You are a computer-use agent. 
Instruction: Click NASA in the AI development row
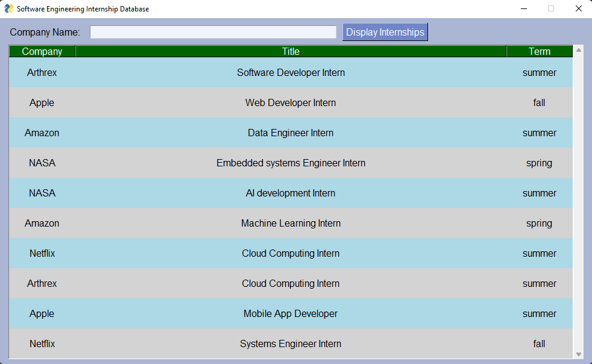[42, 193]
